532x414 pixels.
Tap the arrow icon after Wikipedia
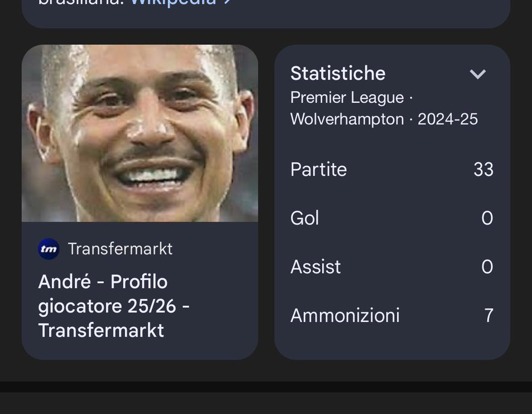tap(228, 2)
